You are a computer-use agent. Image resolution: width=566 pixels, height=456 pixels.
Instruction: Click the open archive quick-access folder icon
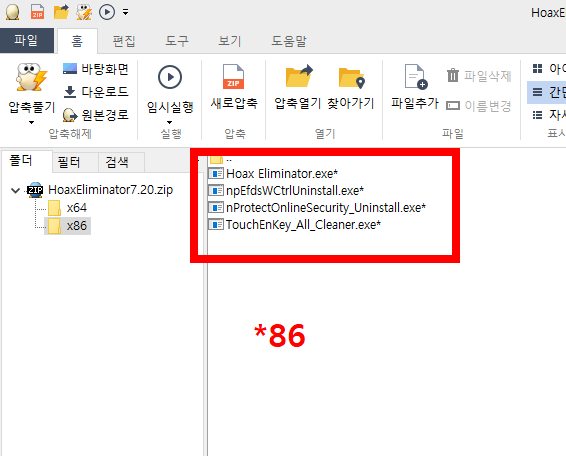61,12
